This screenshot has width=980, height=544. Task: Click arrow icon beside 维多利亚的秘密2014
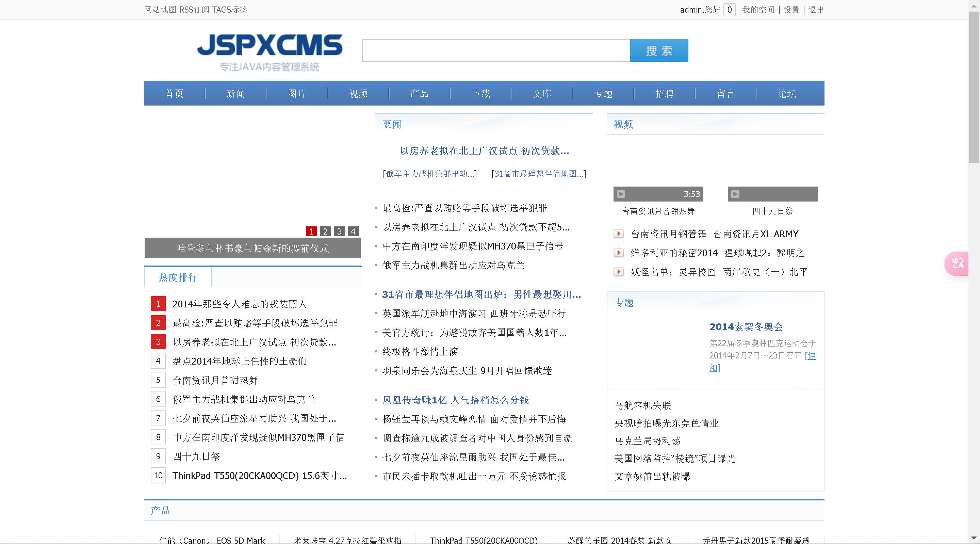click(x=619, y=253)
